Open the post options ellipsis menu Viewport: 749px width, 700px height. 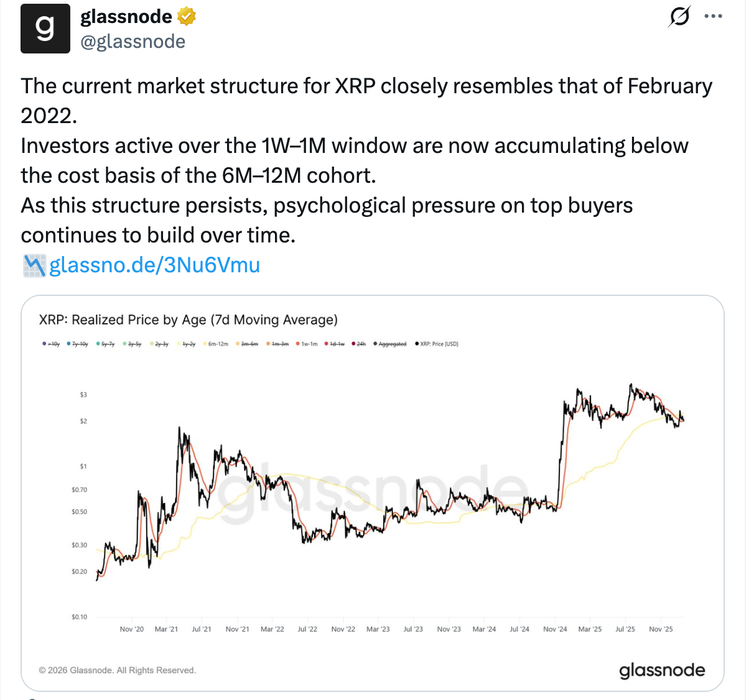714,16
